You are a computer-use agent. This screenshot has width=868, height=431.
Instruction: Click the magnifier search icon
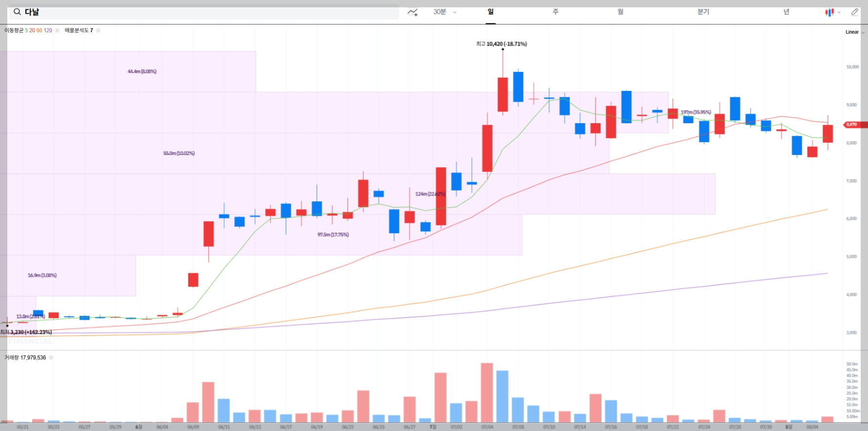click(17, 12)
